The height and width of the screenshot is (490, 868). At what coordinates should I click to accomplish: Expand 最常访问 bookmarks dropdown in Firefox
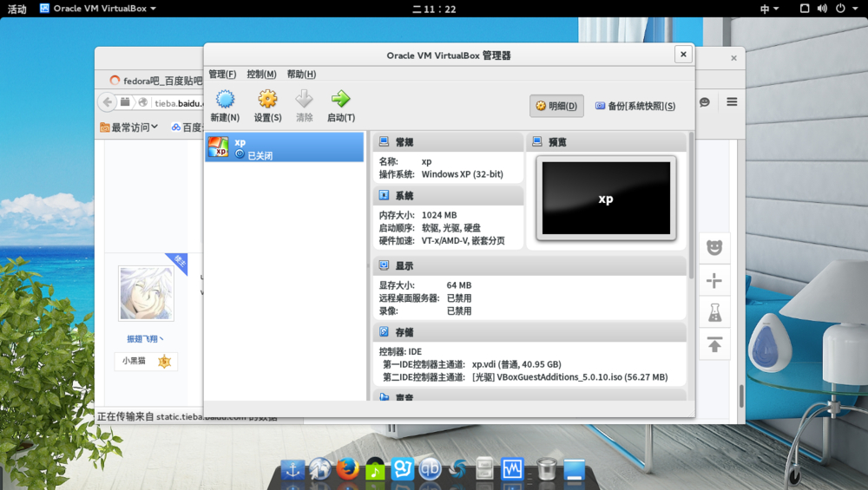point(129,127)
